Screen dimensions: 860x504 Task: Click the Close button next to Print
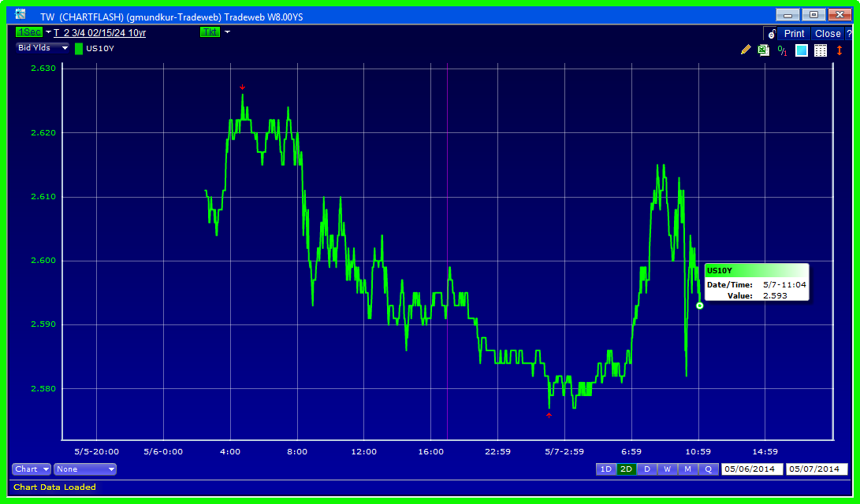pyautogui.click(x=828, y=34)
